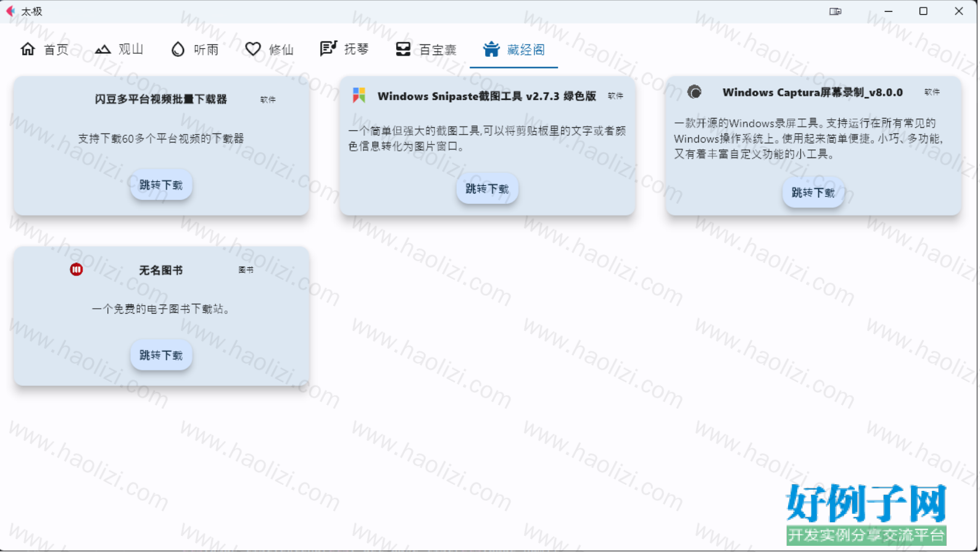Click the 无名图书 card title
980x552 pixels.
(161, 270)
